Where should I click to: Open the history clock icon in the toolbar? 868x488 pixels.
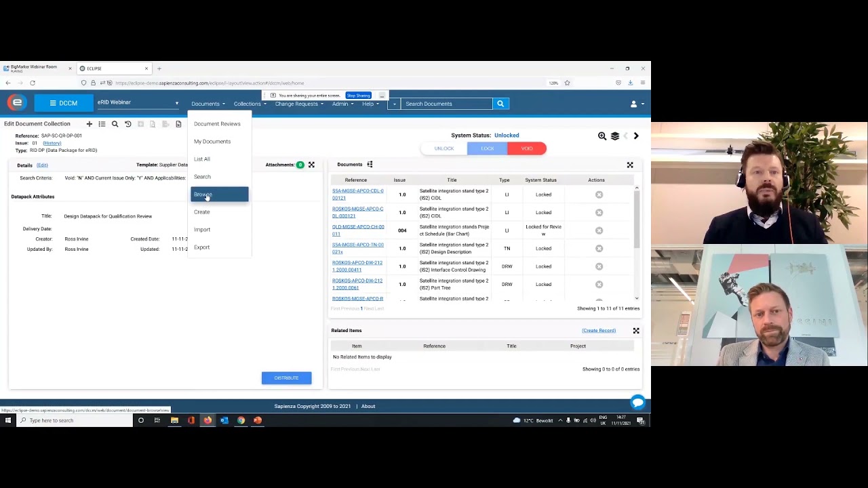click(x=127, y=124)
